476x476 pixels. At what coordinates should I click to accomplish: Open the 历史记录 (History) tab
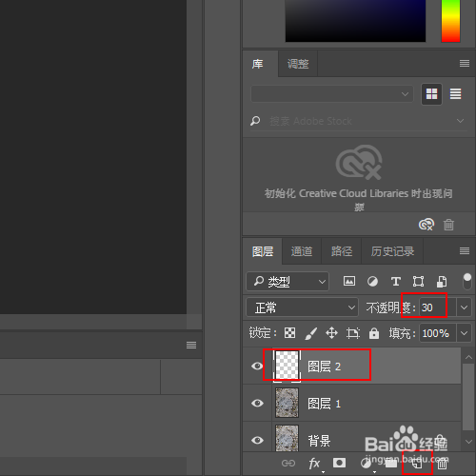[392, 251]
